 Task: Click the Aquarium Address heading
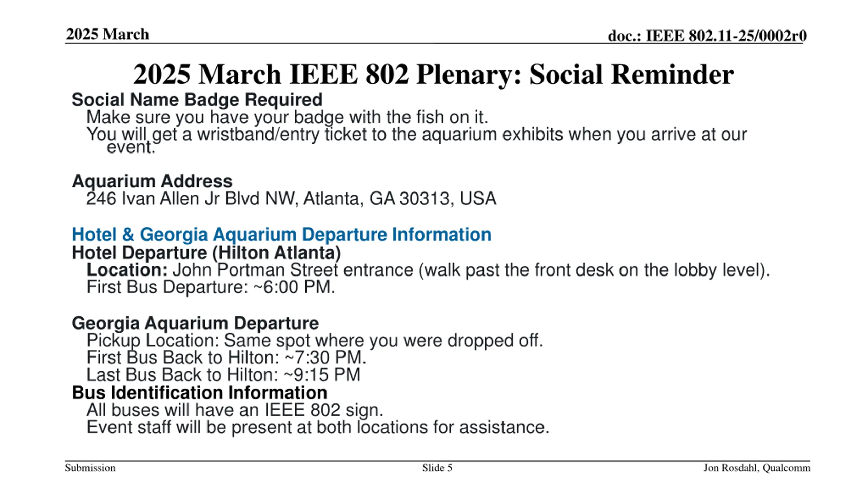tap(152, 181)
